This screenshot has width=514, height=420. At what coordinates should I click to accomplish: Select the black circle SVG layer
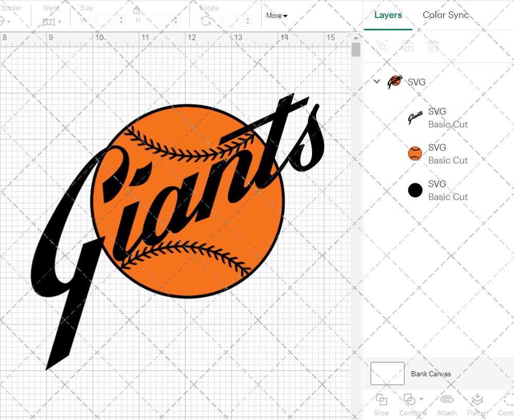[437, 190]
